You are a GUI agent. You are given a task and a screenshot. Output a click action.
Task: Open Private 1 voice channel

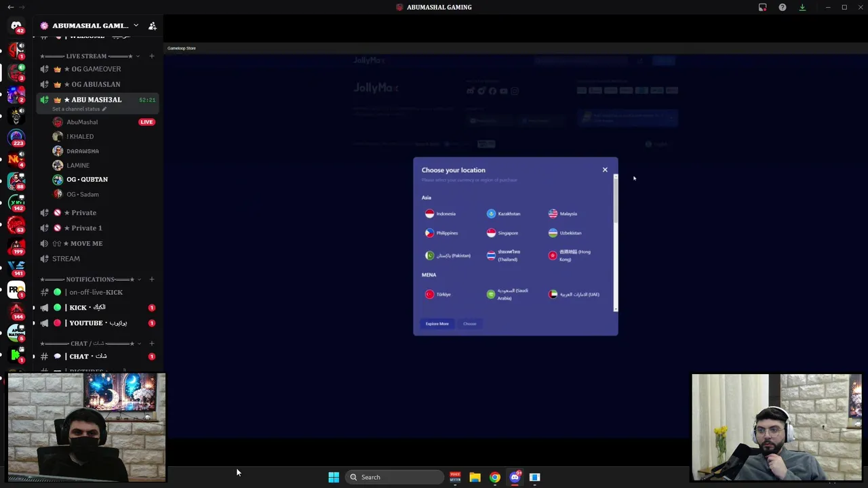pos(98,228)
